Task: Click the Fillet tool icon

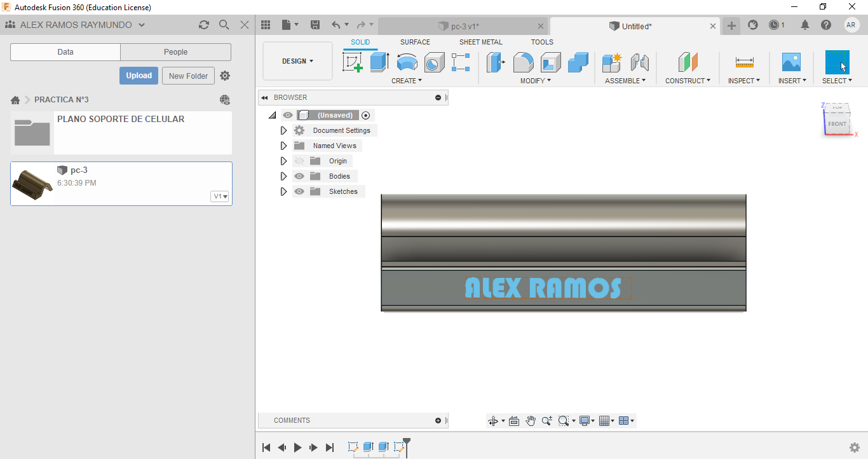Action: pyautogui.click(x=523, y=62)
